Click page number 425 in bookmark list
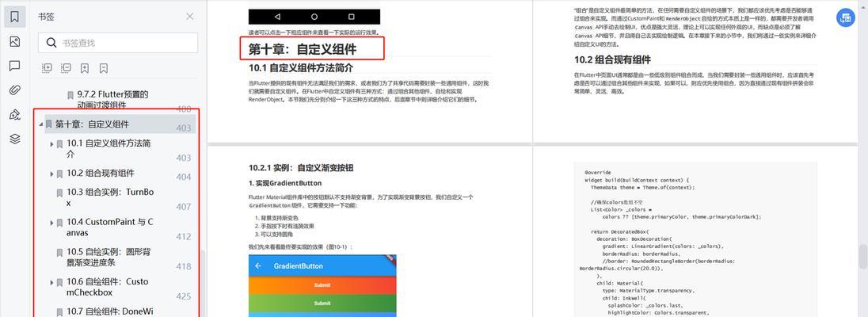The height and width of the screenshot is (317, 868). pyautogui.click(x=184, y=296)
